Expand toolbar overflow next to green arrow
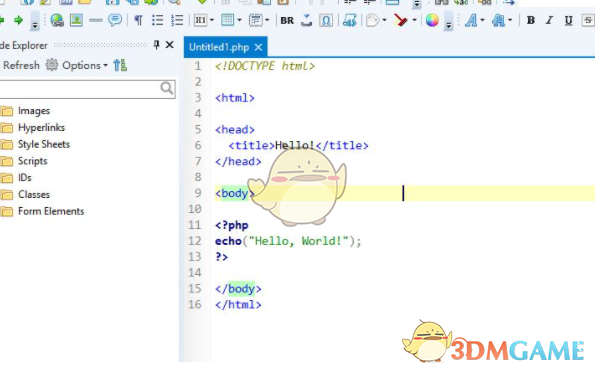 coord(35,21)
